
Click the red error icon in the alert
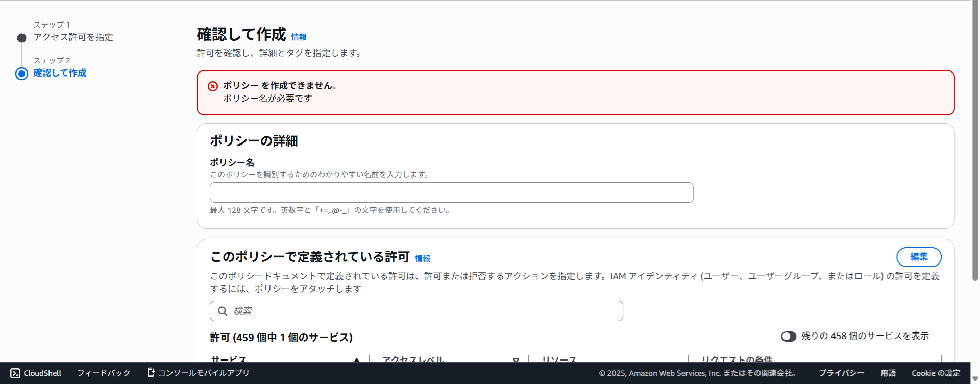point(213,86)
